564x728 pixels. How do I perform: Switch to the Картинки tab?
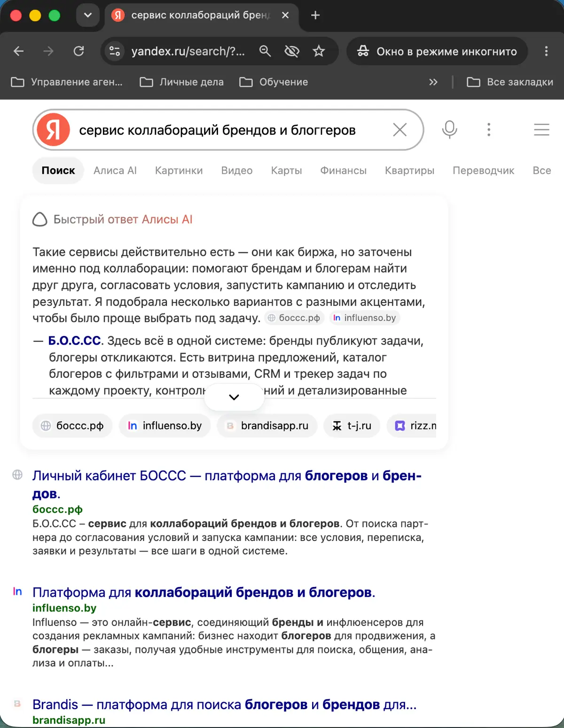coord(179,171)
